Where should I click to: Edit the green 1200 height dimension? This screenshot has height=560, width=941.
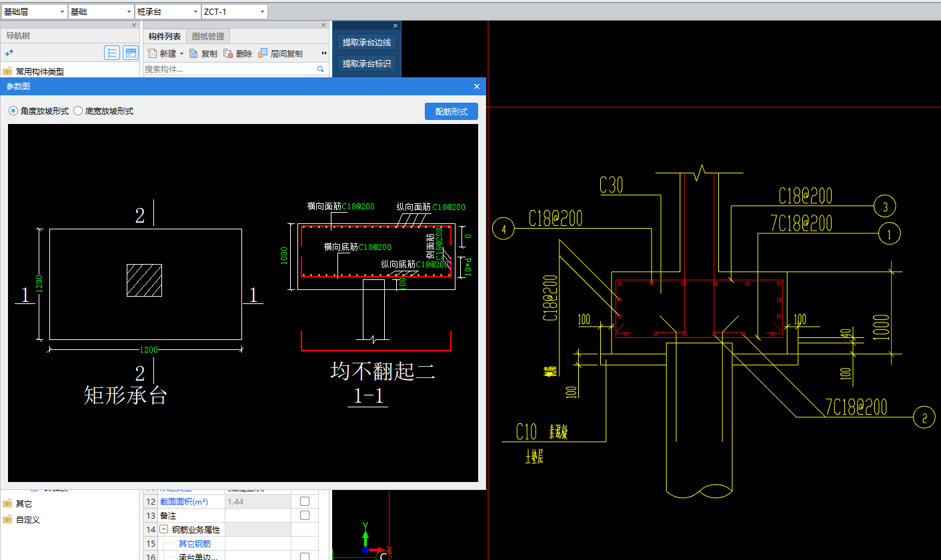[x=39, y=285]
